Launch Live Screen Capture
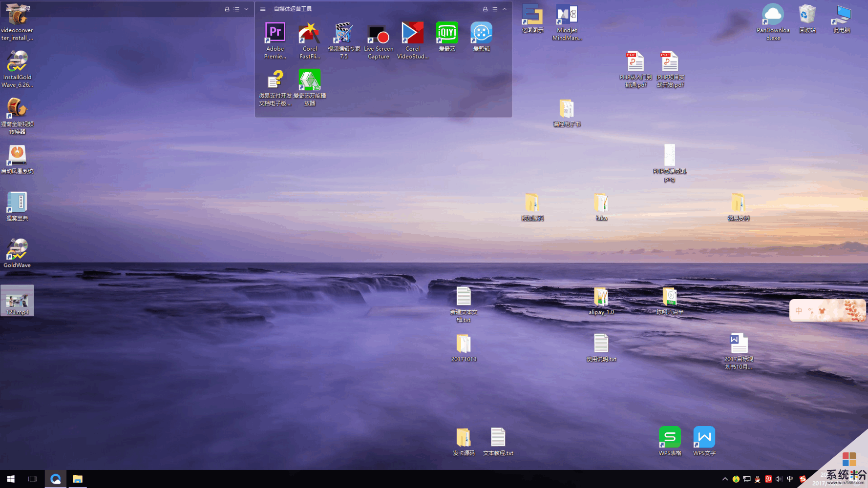The width and height of the screenshot is (868, 488). (379, 41)
